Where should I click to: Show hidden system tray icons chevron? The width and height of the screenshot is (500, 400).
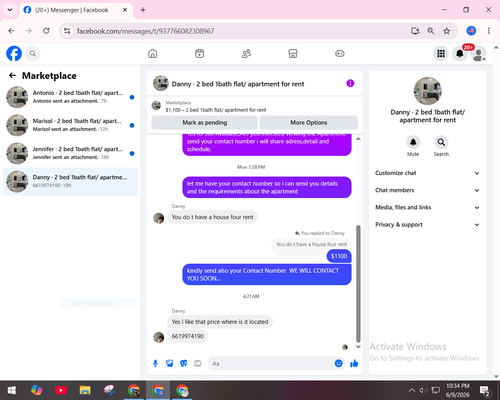(x=412, y=390)
